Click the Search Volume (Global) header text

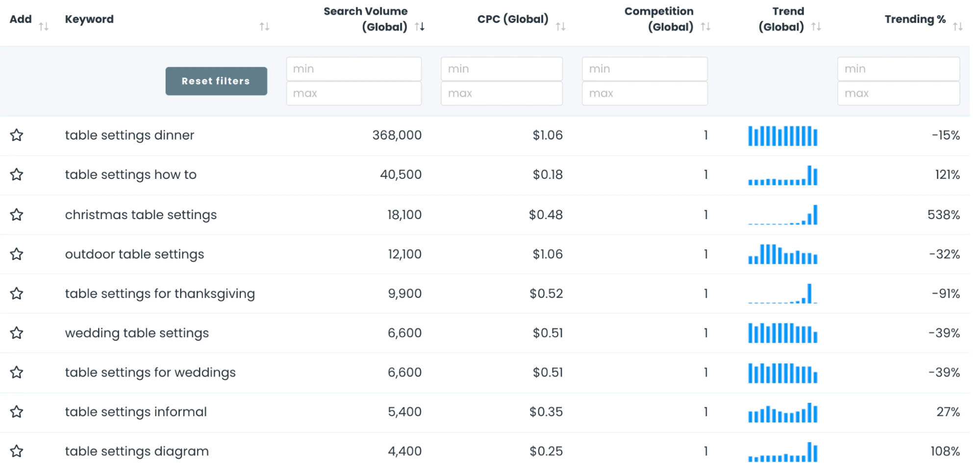point(365,19)
